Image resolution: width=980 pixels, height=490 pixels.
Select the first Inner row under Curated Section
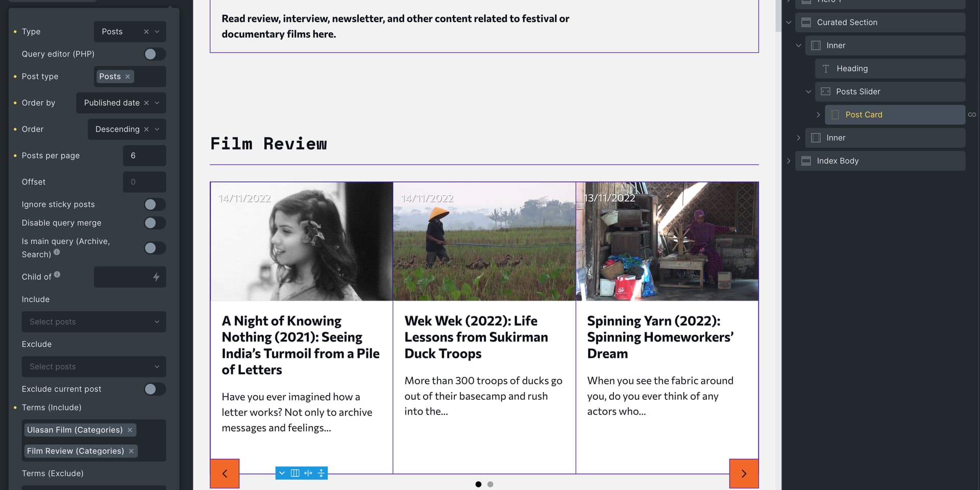[x=885, y=45]
